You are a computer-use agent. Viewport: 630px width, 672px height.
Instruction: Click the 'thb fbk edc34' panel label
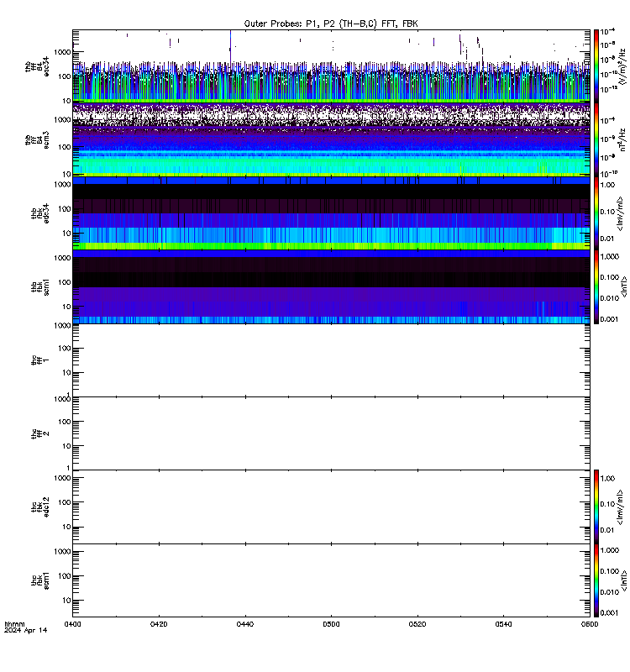(40, 213)
